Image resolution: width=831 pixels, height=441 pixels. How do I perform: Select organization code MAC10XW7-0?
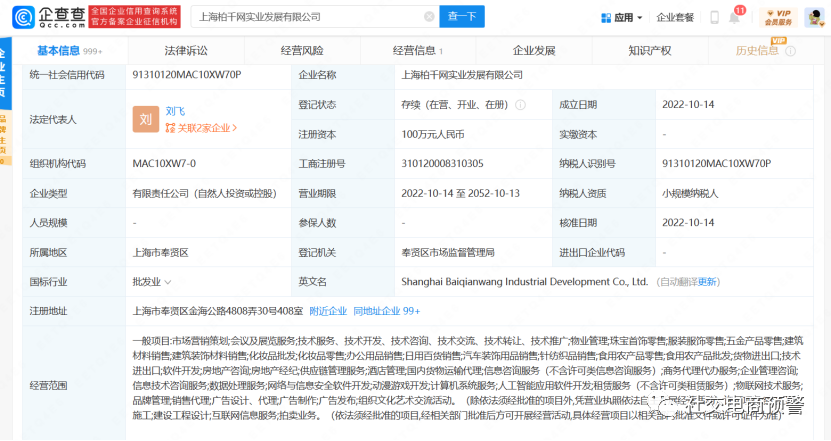[x=164, y=164]
